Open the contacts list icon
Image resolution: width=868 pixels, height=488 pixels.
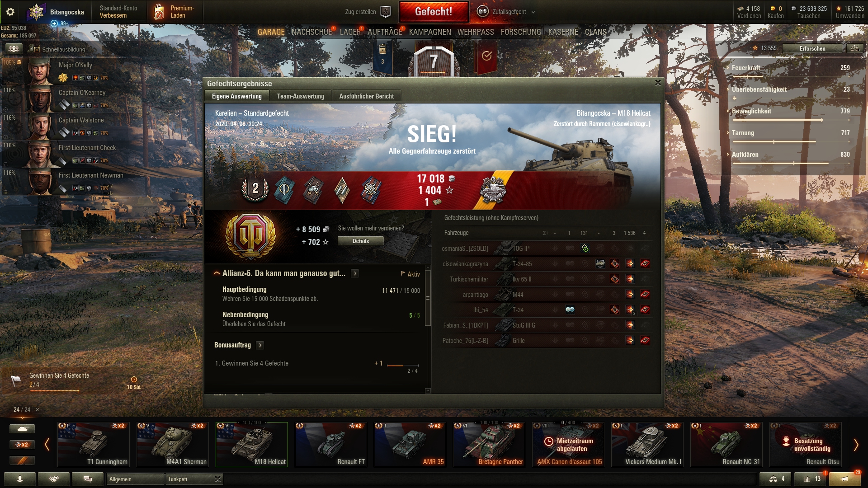(x=20, y=479)
